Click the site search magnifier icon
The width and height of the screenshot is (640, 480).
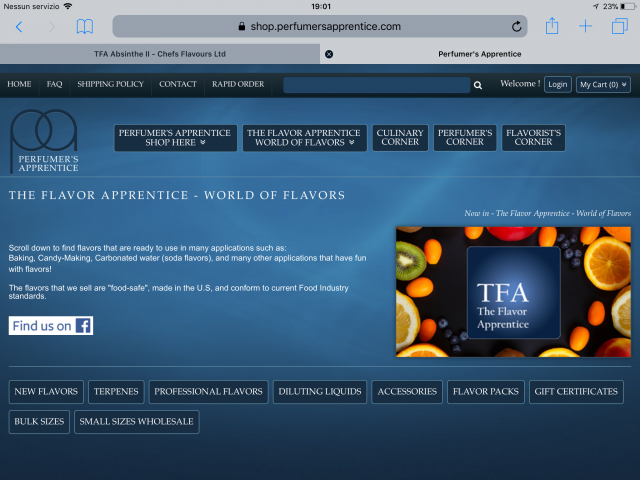coord(478,85)
